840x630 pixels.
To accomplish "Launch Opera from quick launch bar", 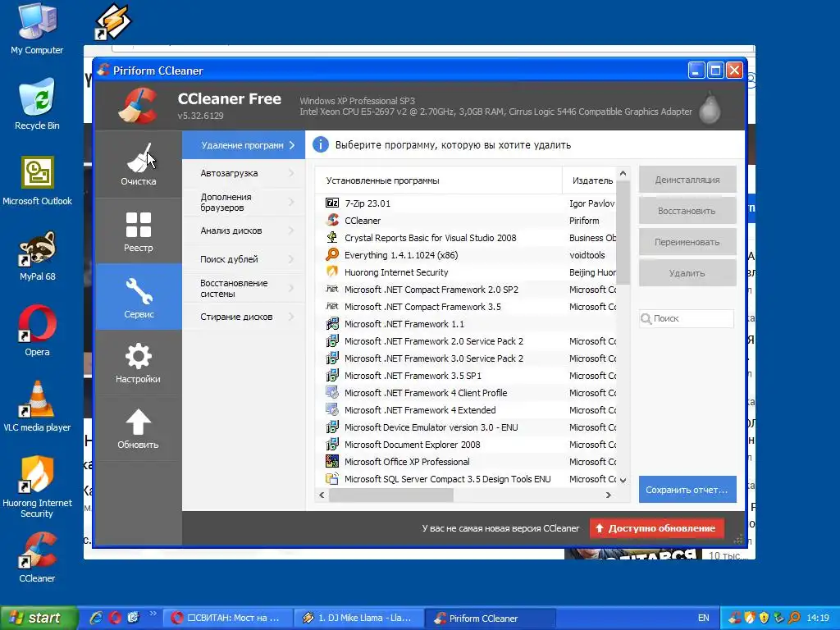I will coord(115,618).
